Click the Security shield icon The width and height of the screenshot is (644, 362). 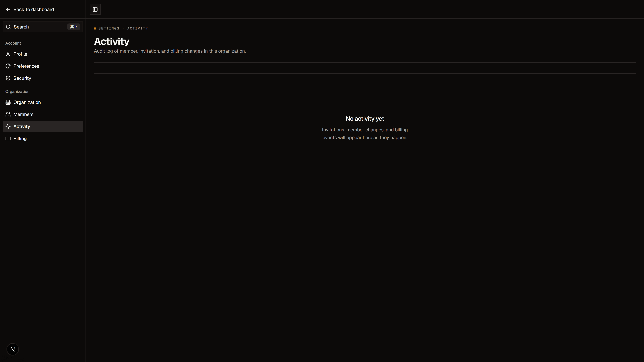[8, 78]
